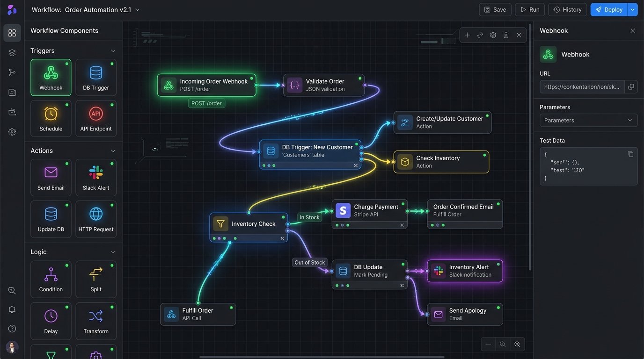Collapse the DB Trigger: New Customer node footer

pyautogui.click(x=356, y=165)
